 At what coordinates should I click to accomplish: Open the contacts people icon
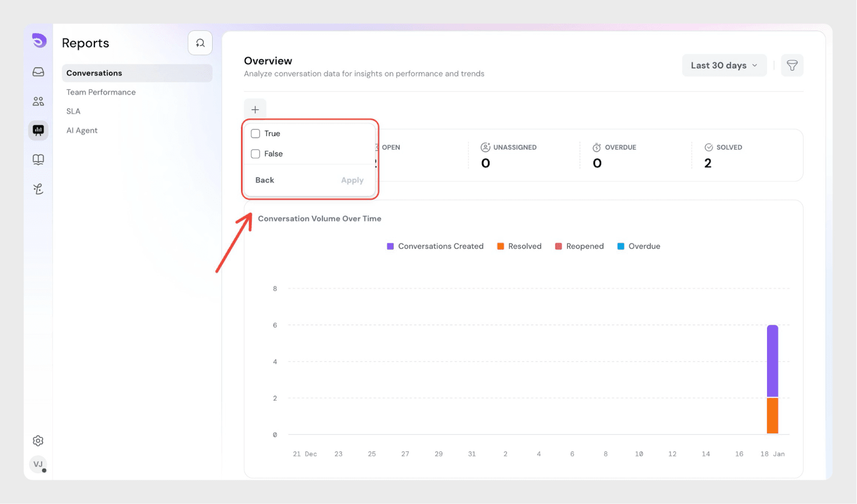tap(38, 101)
